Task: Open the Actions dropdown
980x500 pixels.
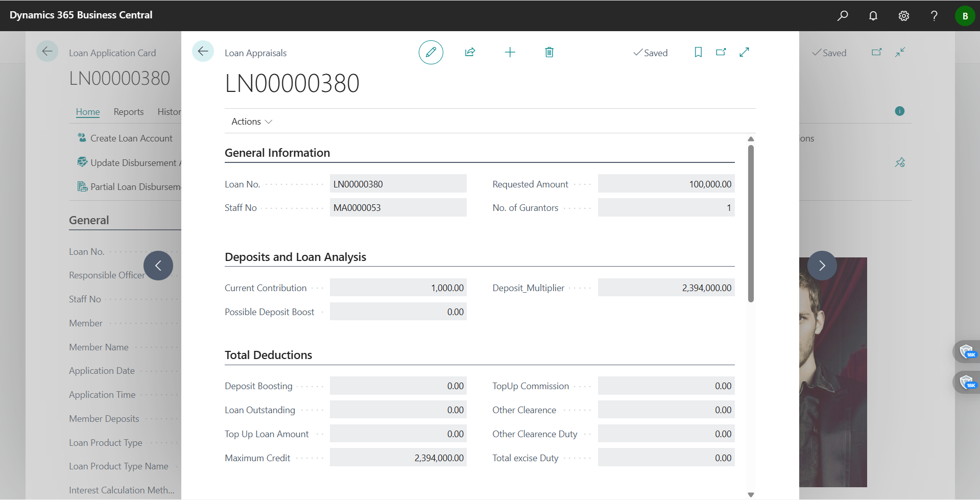Action: click(250, 121)
